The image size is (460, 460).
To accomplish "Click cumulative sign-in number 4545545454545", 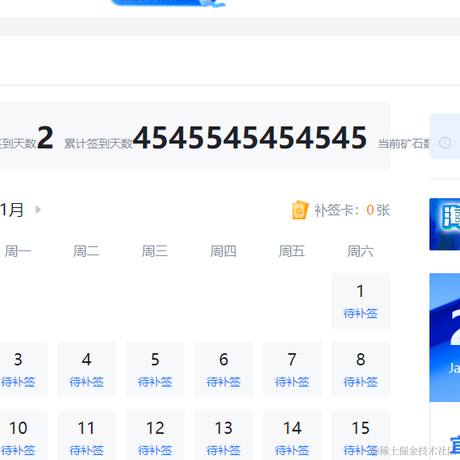I will [250, 137].
